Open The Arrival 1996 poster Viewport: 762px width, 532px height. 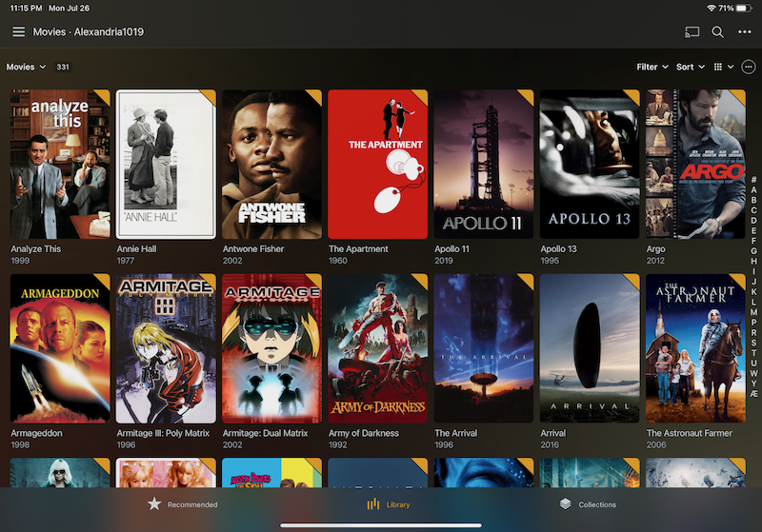point(484,348)
